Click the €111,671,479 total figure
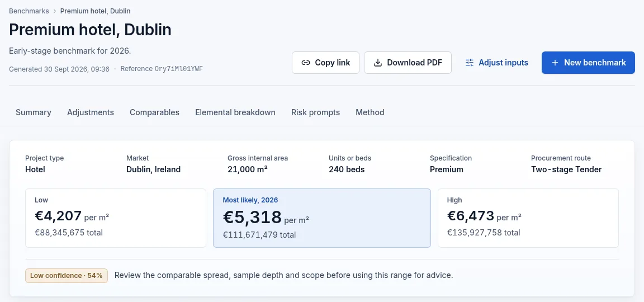 (259, 235)
